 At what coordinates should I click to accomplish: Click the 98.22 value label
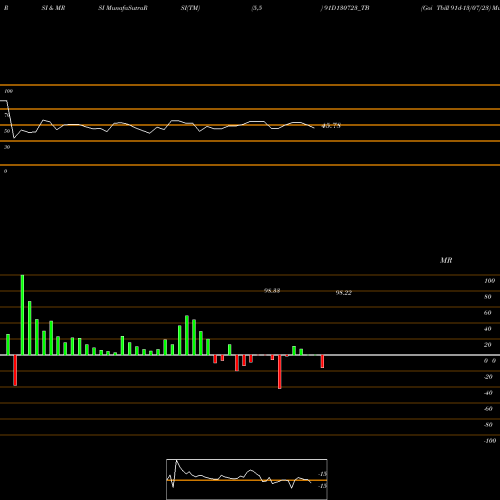344,293
